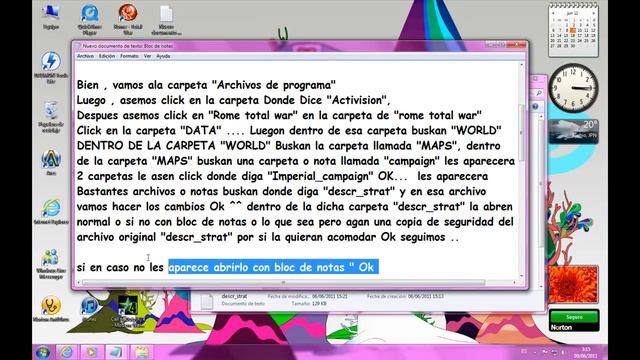Click the orange flower slideshow gadget
Screen dimensions: 640x360
tap(573, 284)
